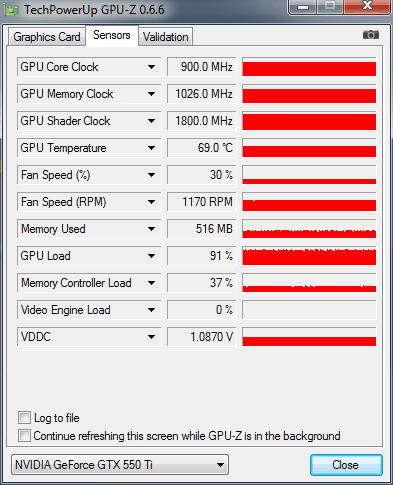393x485 pixels.
Task: Switch to the Graphics Card tab
Action: pos(47,37)
